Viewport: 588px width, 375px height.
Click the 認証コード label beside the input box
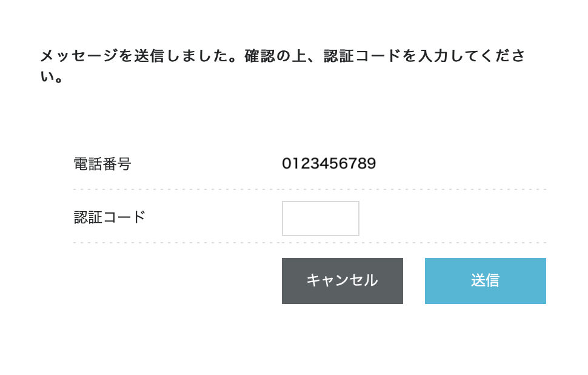coord(110,217)
